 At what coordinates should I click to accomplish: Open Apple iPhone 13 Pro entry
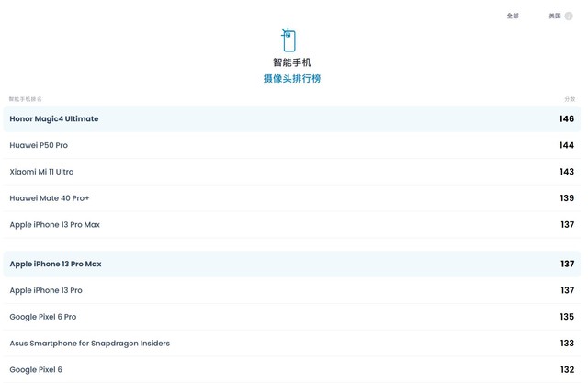[46, 290]
